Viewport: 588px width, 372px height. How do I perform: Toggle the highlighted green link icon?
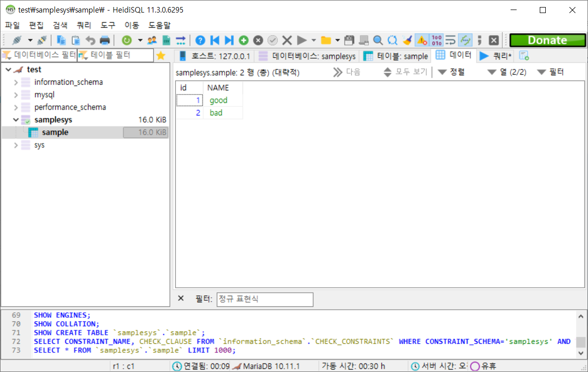click(465, 40)
